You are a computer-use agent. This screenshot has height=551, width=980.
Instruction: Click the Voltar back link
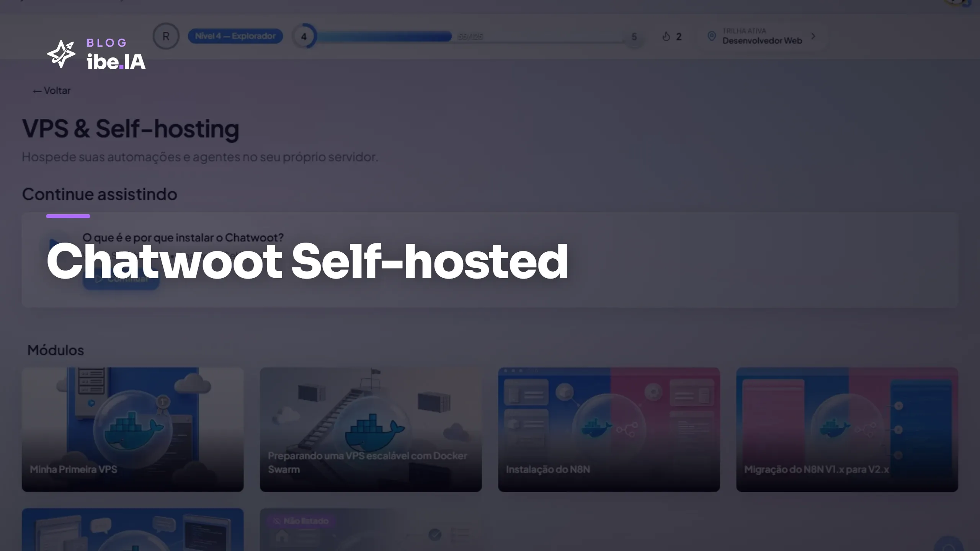tap(52, 91)
